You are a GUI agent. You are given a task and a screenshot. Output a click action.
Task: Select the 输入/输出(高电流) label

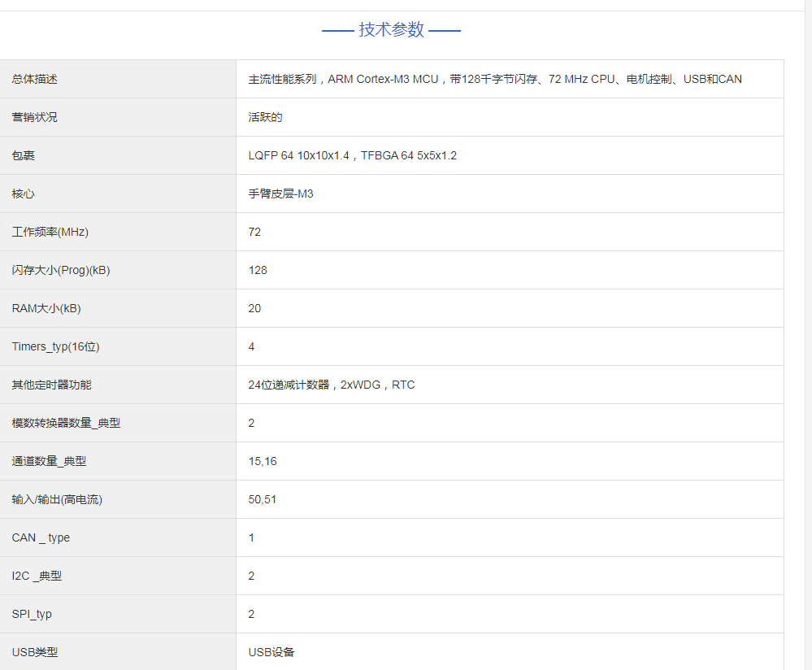pyautogui.click(x=57, y=499)
